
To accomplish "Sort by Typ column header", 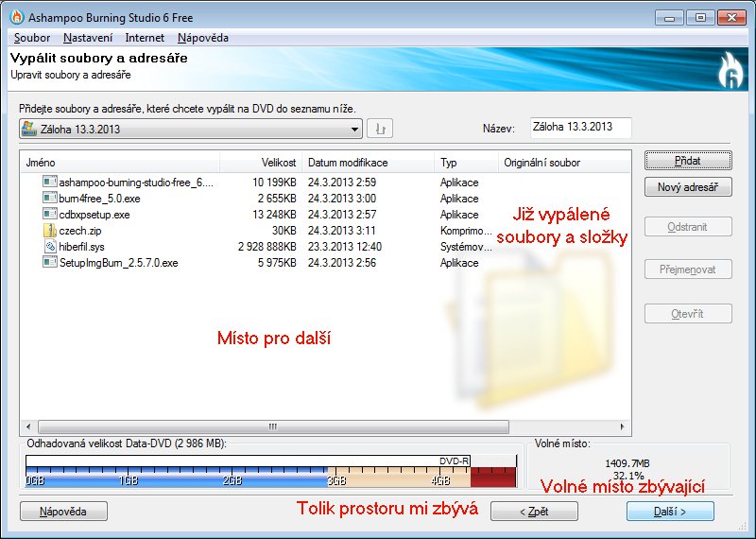I will tap(466, 163).
